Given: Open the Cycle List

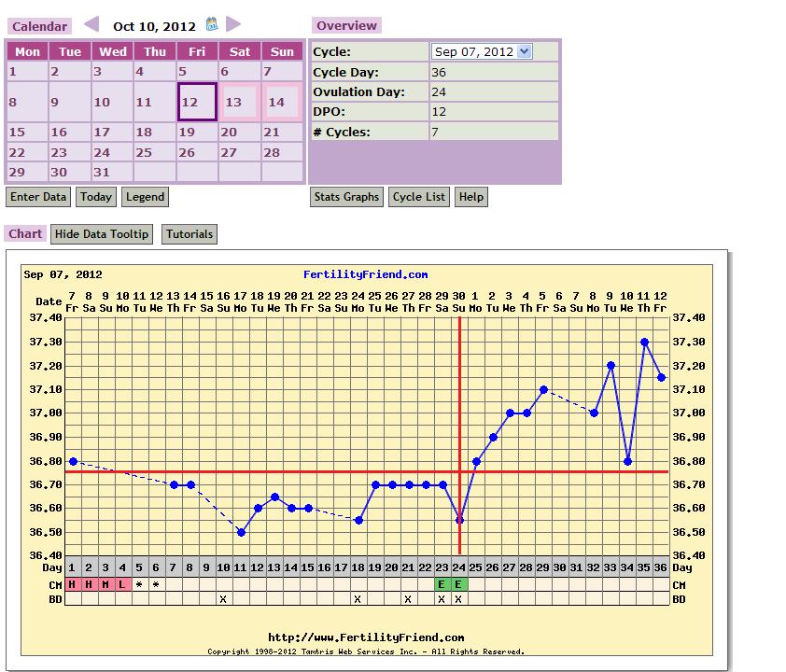Looking at the screenshot, I should (419, 197).
